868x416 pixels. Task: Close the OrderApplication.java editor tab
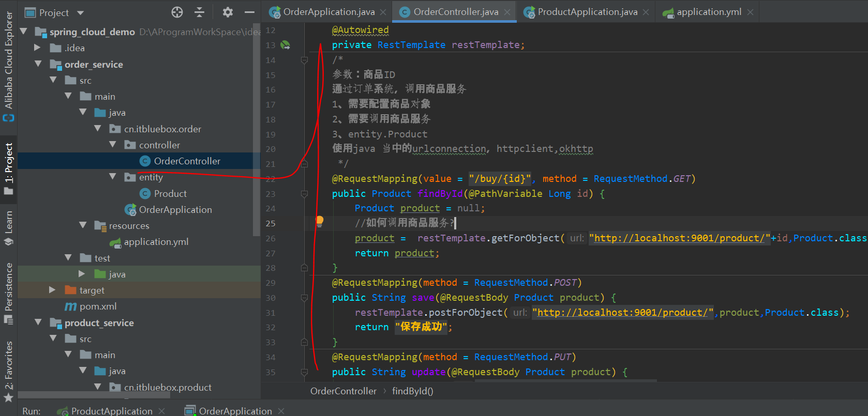[x=383, y=12]
